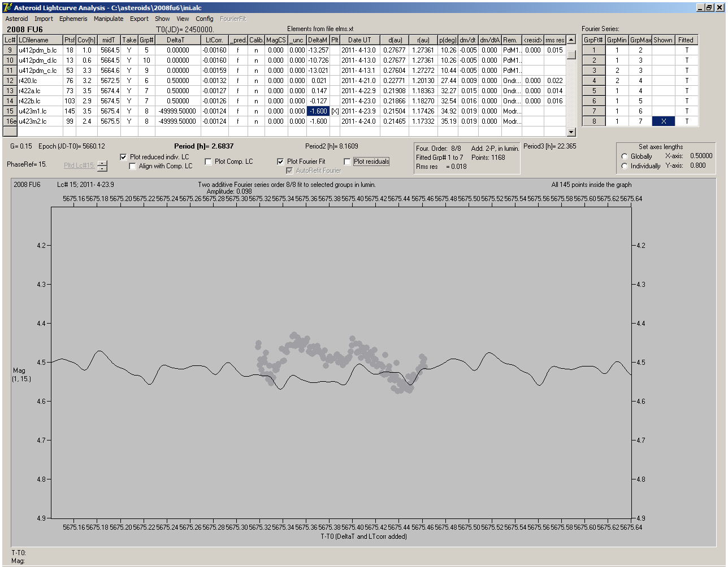Open the Ephemeris menu
The image size is (728, 567).
[x=73, y=19]
